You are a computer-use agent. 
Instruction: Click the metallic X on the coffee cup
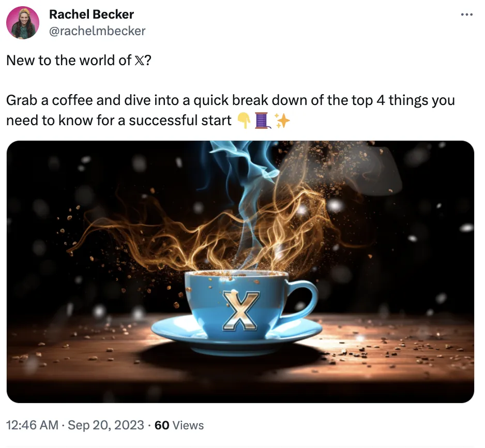(240, 310)
